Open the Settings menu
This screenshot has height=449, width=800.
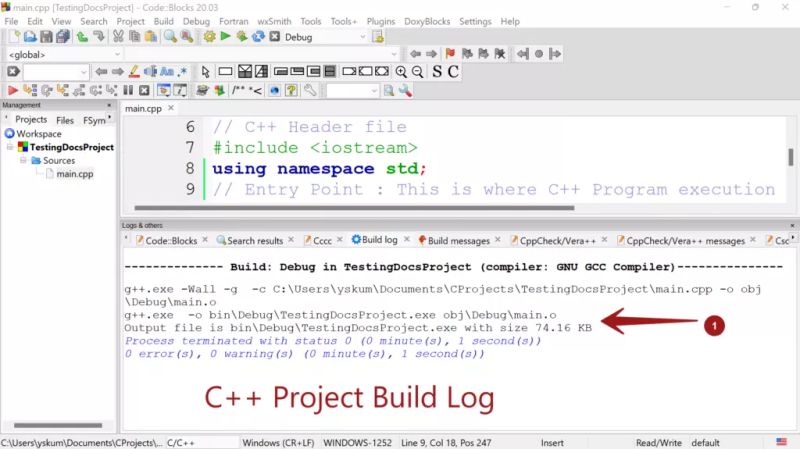coord(475,21)
